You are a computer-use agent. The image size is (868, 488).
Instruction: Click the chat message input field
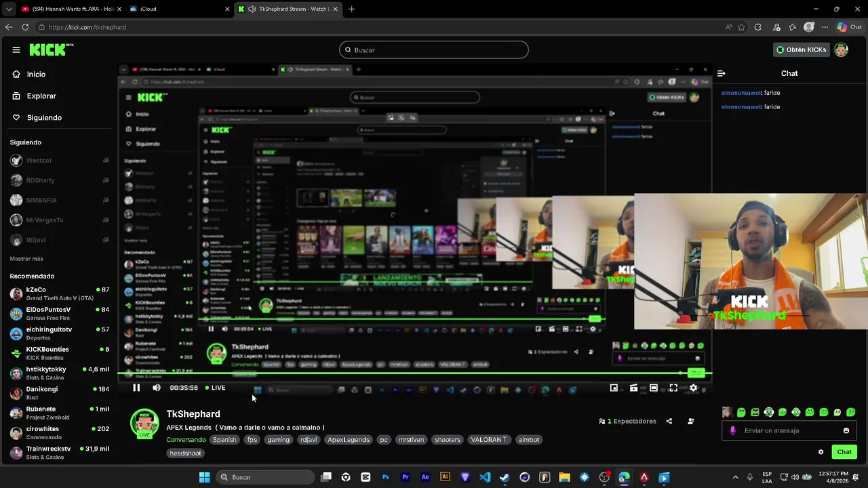coord(789,431)
